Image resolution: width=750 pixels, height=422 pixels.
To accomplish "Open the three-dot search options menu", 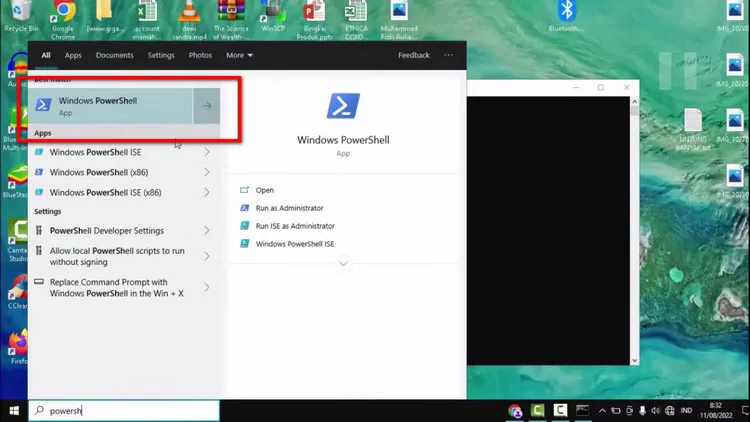I will coord(448,55).
